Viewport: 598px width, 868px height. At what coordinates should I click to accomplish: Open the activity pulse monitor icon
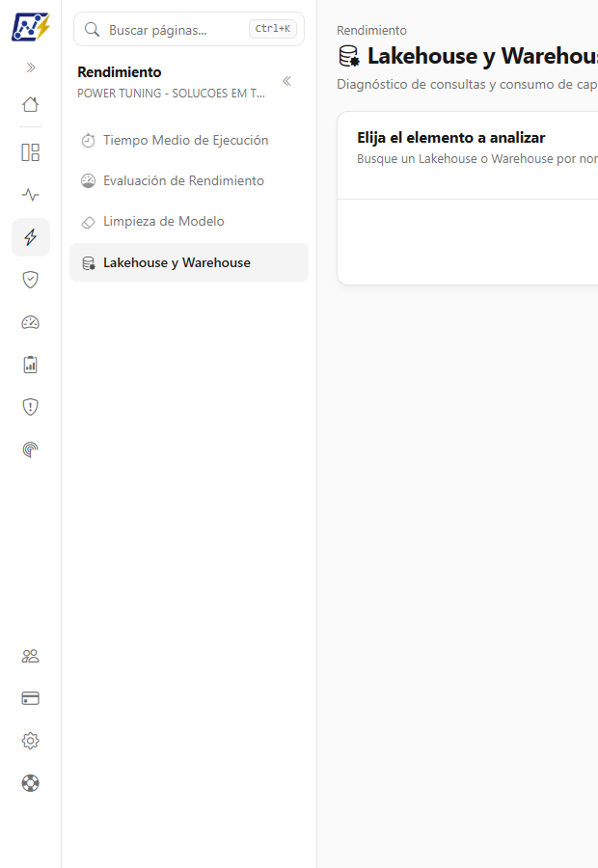31,195
